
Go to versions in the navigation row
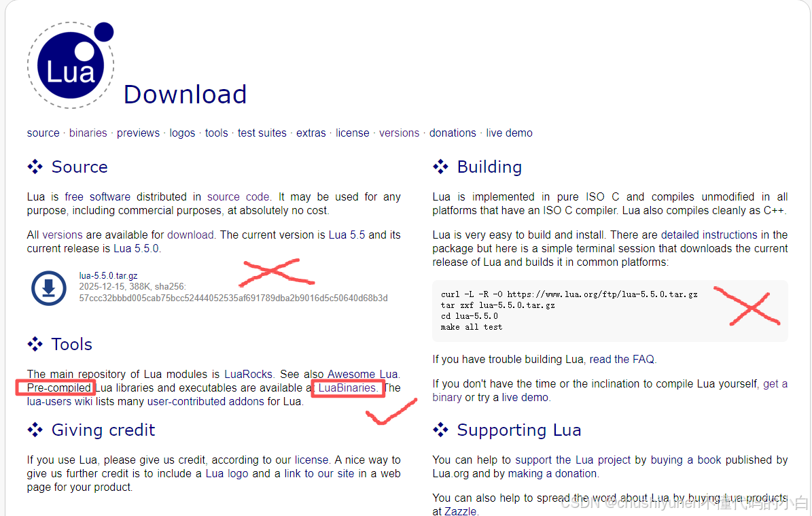400,133
